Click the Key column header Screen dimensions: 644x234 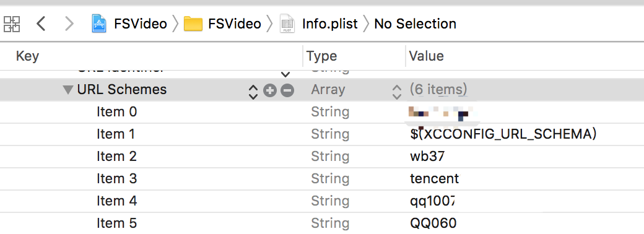[x=27, y=56]
